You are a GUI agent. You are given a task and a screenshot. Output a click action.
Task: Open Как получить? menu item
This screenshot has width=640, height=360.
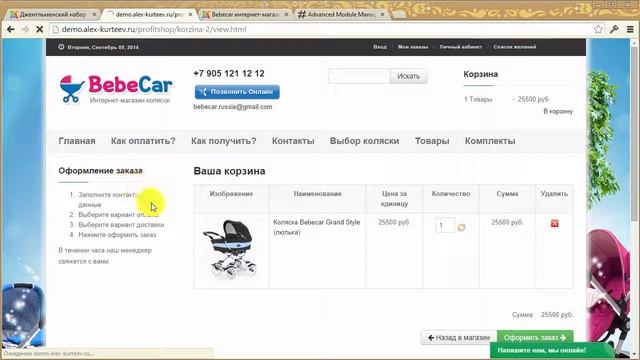(224, 141)
